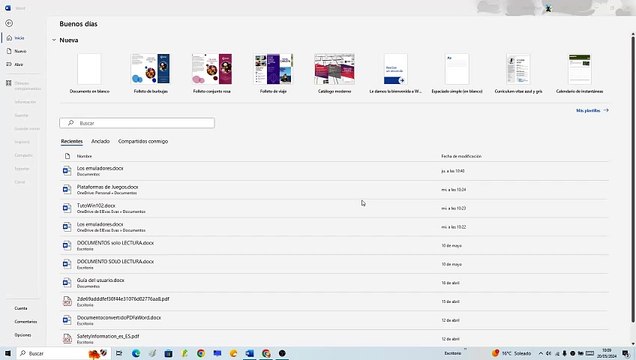Open Cuenta account settings

[21, 309]
